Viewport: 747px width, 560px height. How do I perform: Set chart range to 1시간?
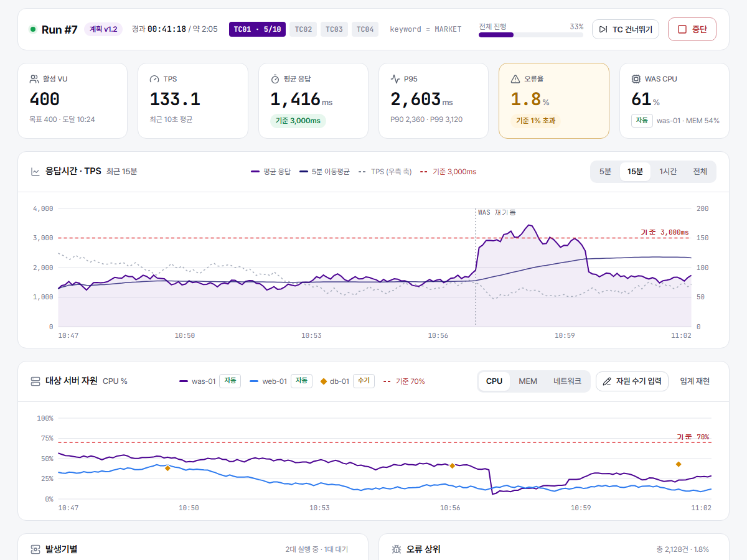click(x=669, y=171)
